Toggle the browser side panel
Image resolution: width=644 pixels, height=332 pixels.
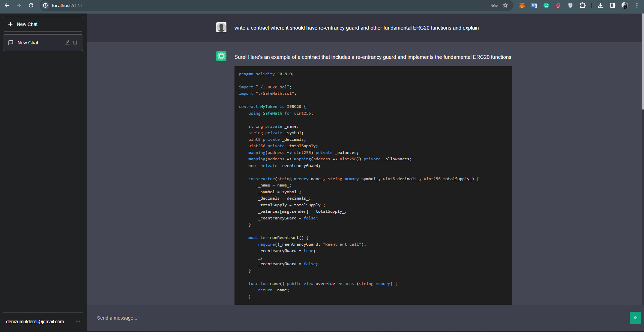tap(613, 5)
